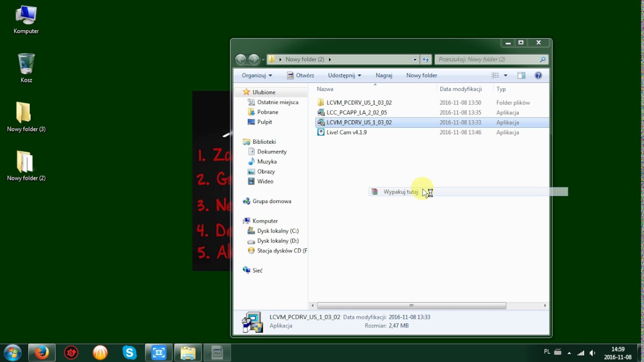Open the blue screen-capture app in the taskbar
The width and height of the screenshot is (644, 362).
coord(158,352)
